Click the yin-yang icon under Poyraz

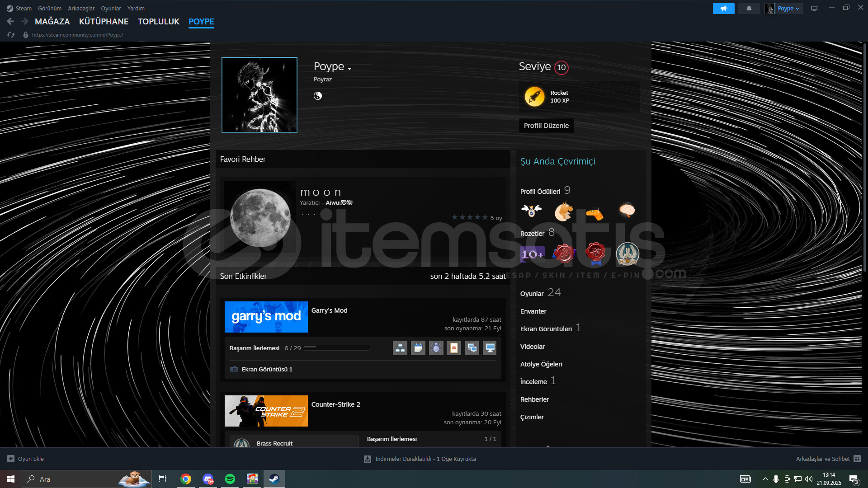(x=318, y=96)
